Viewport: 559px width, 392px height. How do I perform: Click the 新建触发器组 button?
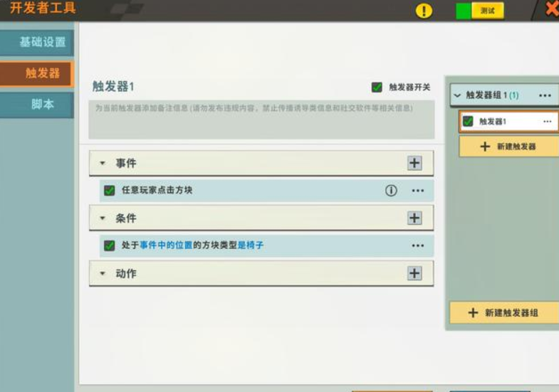coord(504,313)
